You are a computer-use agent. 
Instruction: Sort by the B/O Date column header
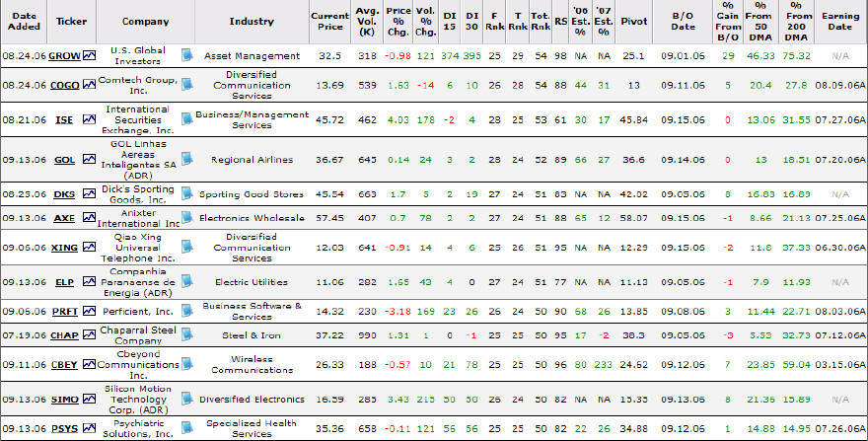click(x=684, y=22)
